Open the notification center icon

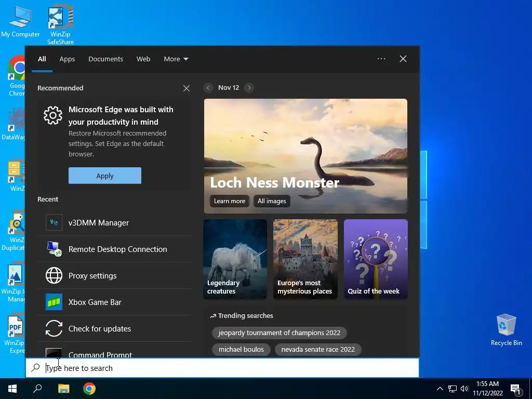click(x=515, y=389)
